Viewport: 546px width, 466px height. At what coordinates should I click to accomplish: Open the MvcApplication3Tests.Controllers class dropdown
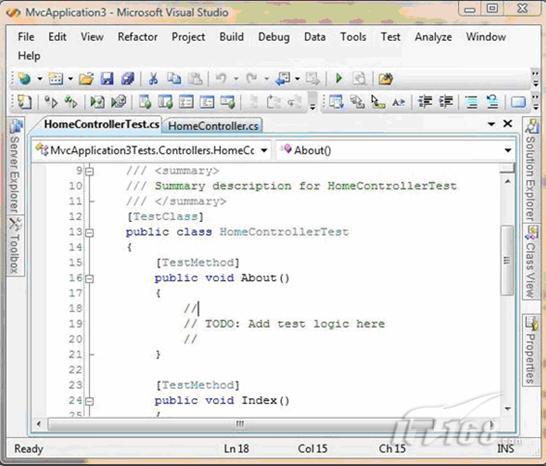264,150
